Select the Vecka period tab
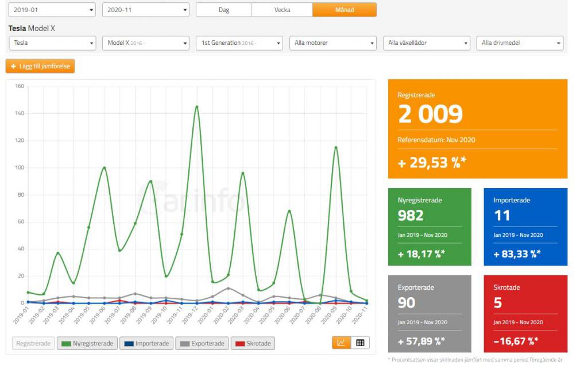The image size is (588, 369). [282, 10]
